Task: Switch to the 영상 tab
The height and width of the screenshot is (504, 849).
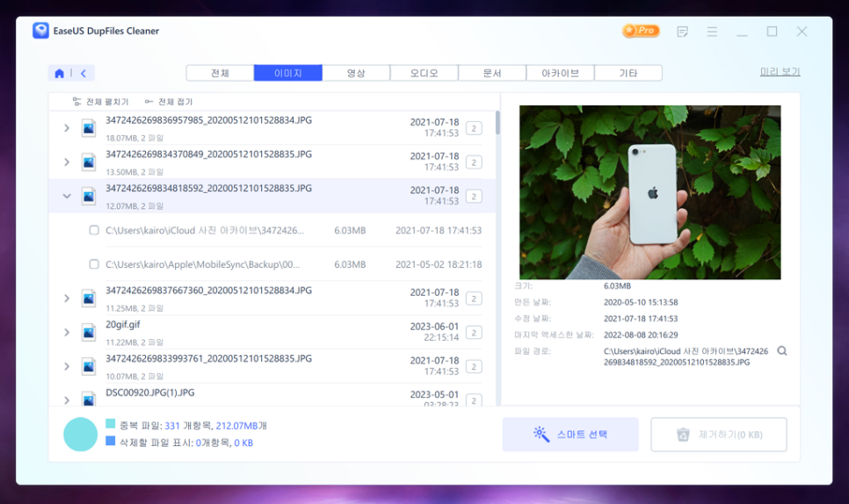Action: click(356, 73)
